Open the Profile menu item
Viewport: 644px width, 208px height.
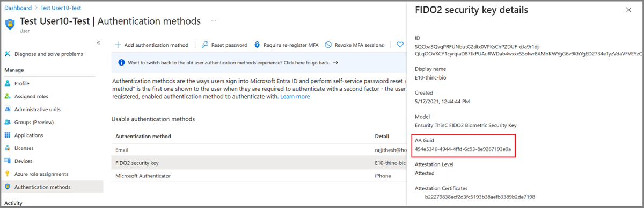coord(22,83)
